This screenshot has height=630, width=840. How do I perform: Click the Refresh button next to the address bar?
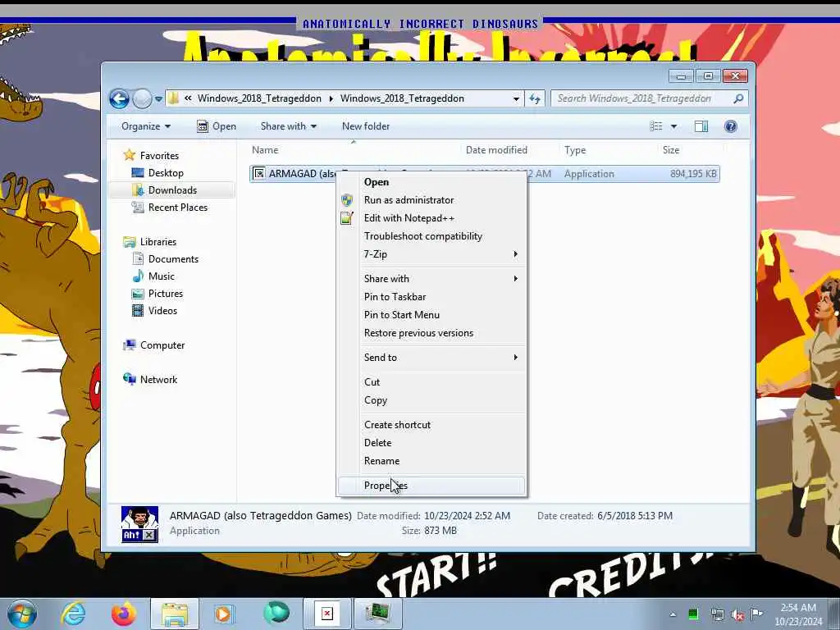click(x=535, y=98)
